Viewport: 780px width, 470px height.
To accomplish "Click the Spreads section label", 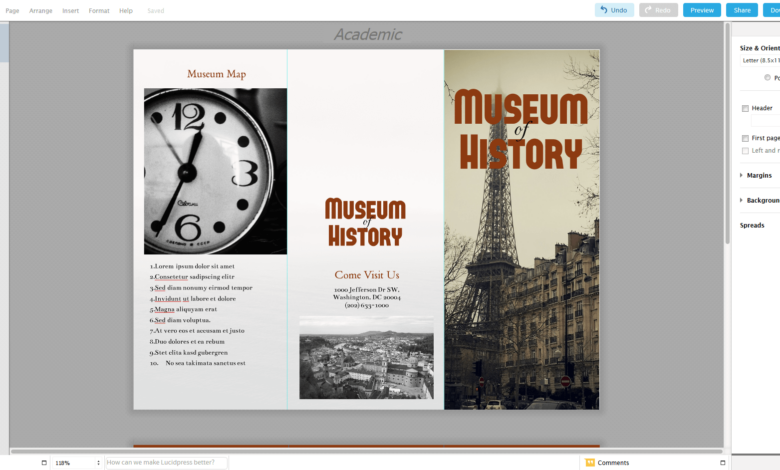I will 752,225.
